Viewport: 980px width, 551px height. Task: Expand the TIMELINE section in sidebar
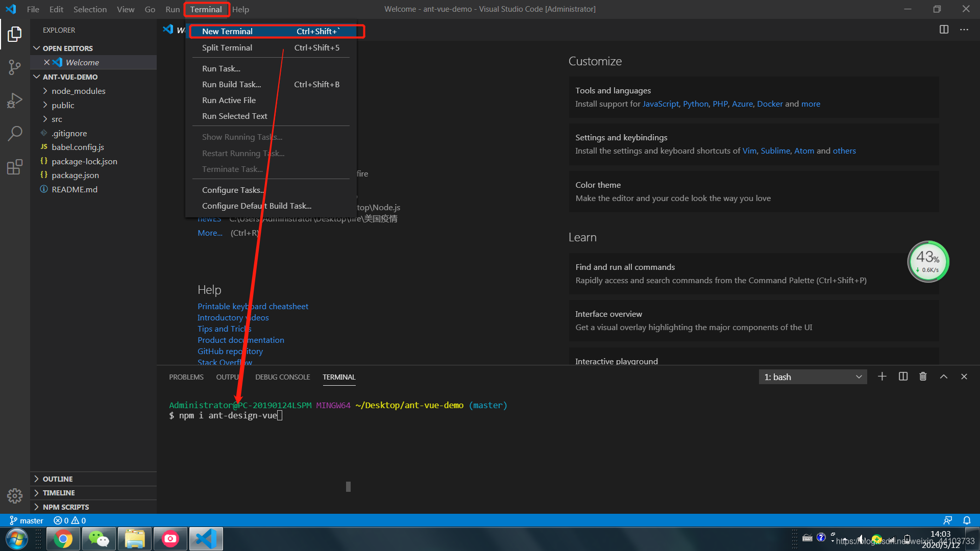point(94,492)
